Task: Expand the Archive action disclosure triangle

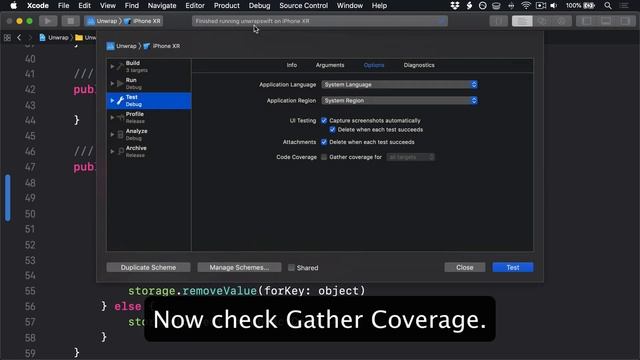Action: (x=112, y=151)
